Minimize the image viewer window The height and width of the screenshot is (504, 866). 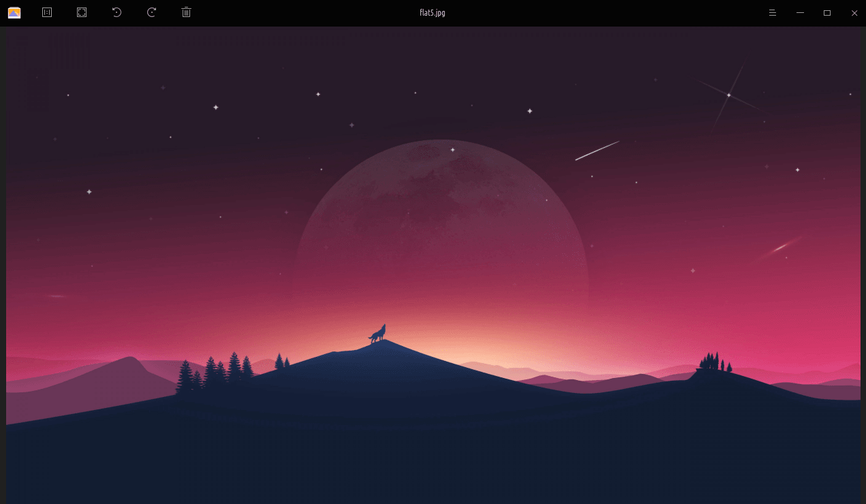pos(800,12)
